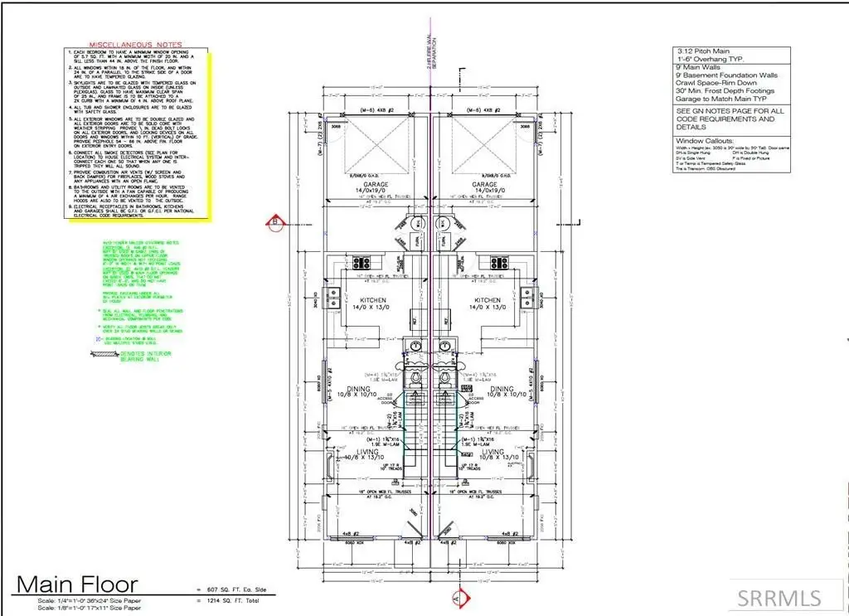Select the right KITCHEN 14/0 X 13/0 label

coord(488,303)
